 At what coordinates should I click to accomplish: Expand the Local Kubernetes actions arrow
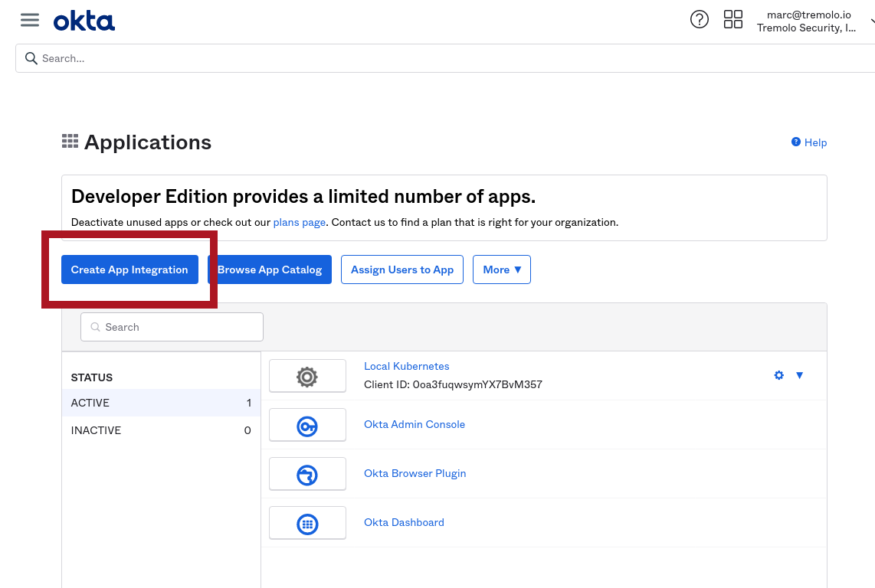click(x=800, y=375)
